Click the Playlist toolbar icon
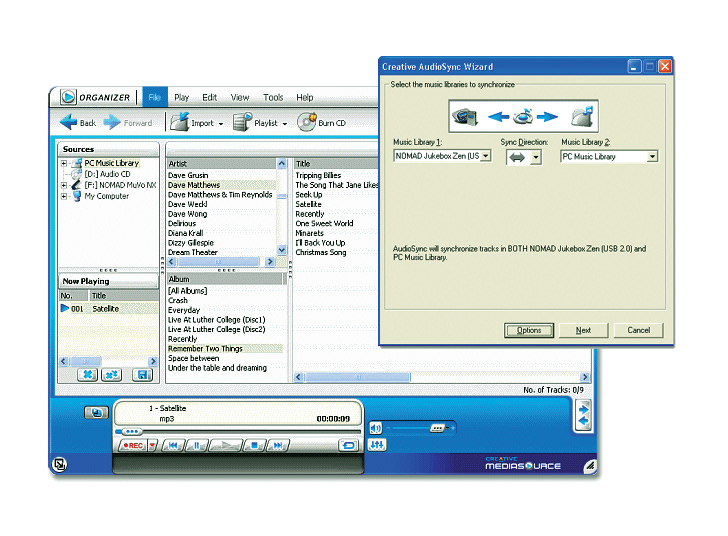 242,122
